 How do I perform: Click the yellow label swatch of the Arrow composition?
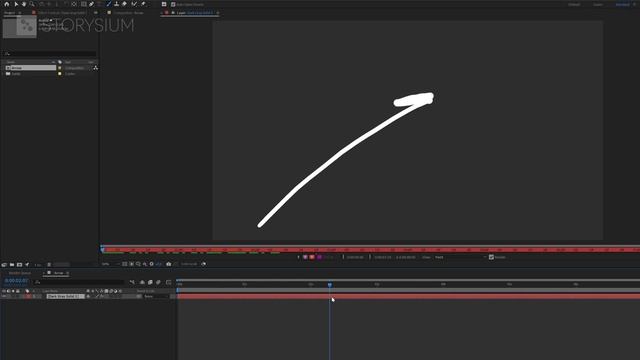coord(60,68)
